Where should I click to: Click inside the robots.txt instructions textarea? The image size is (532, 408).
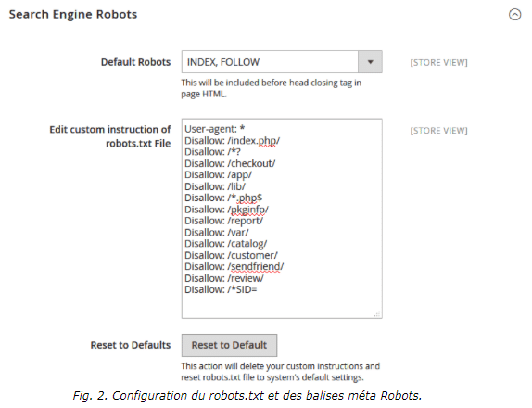point(282,219)
